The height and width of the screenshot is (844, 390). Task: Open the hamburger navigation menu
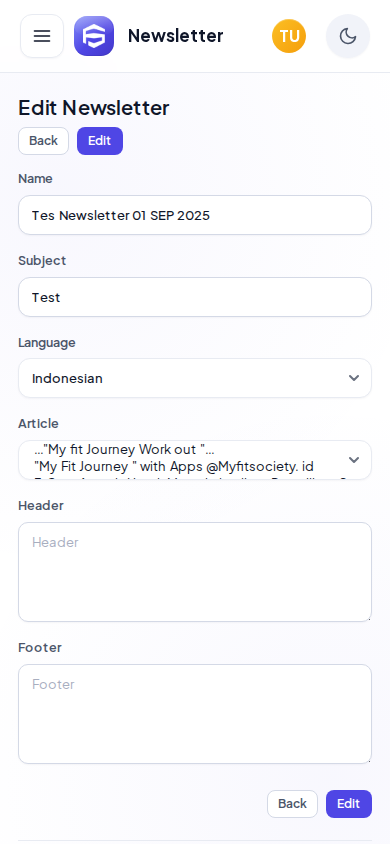(x=42, y=36)
